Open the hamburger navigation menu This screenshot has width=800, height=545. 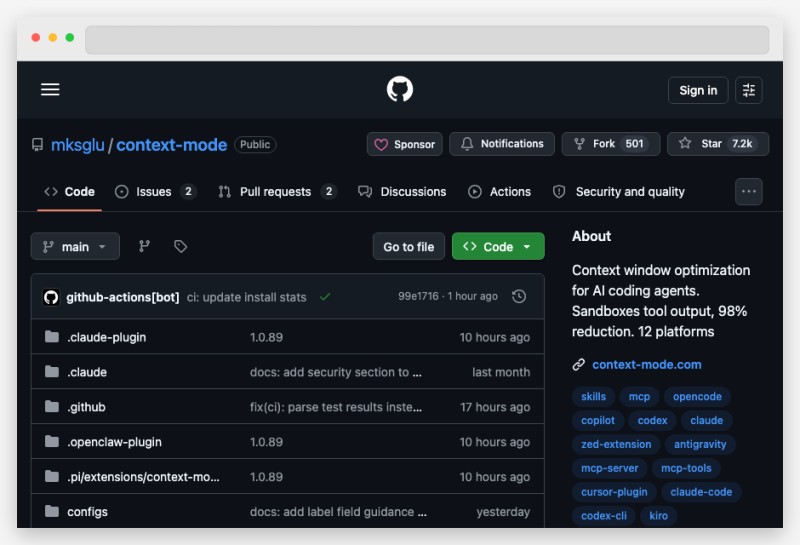coord(50,90)
